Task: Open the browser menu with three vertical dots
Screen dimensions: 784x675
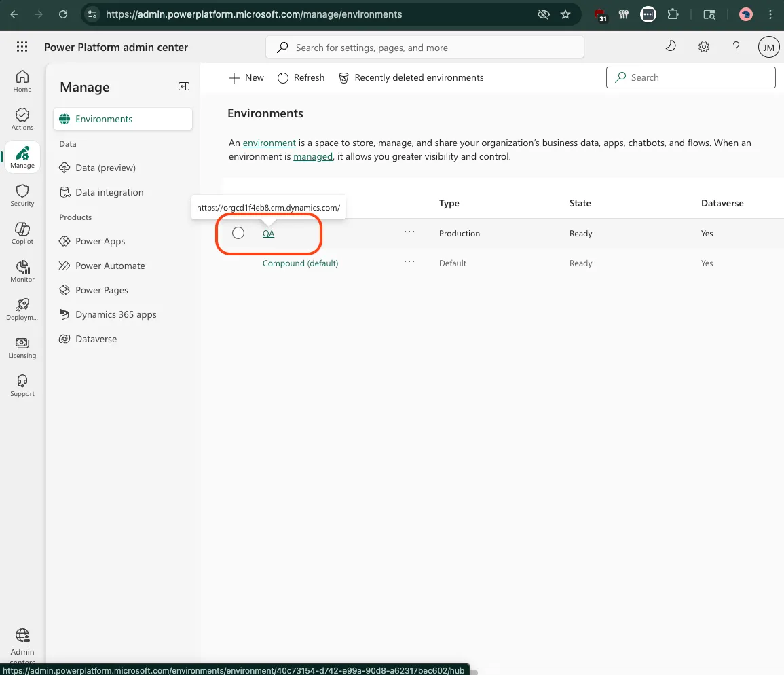Action: click(x=770, y=14)
